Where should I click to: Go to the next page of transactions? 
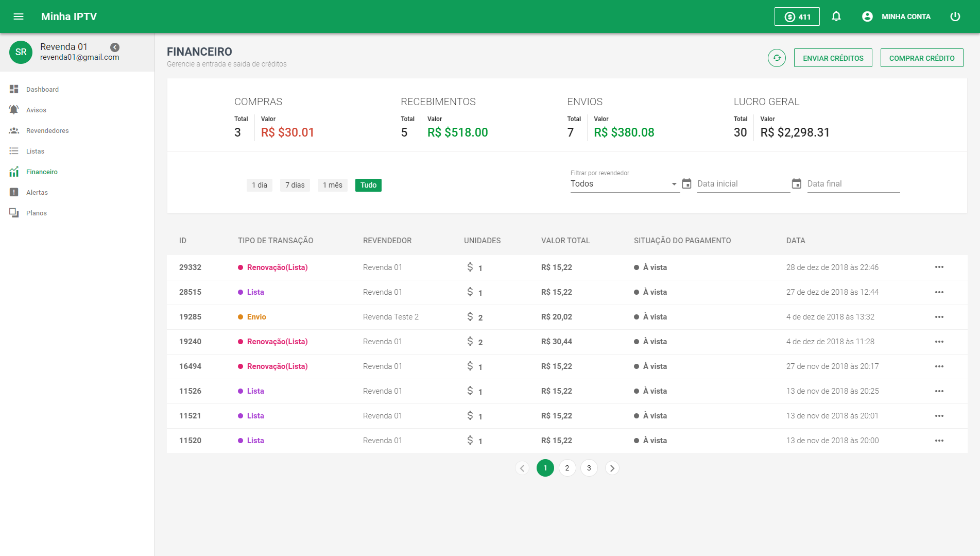click(612, 468)
